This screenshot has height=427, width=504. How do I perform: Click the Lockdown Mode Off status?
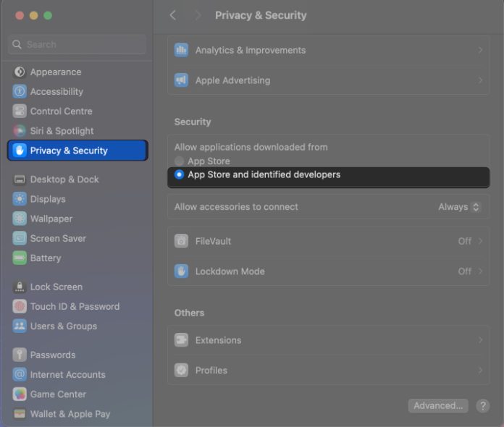click(464, 271)
